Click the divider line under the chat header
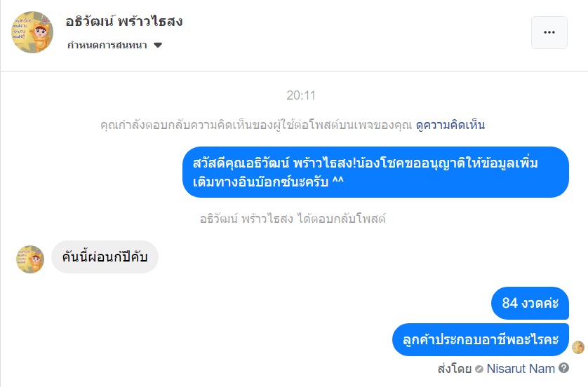 294,71
